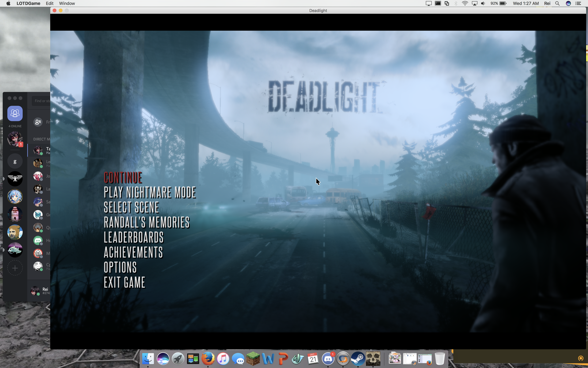Open Steam from the Dock

tap(358, 358)
